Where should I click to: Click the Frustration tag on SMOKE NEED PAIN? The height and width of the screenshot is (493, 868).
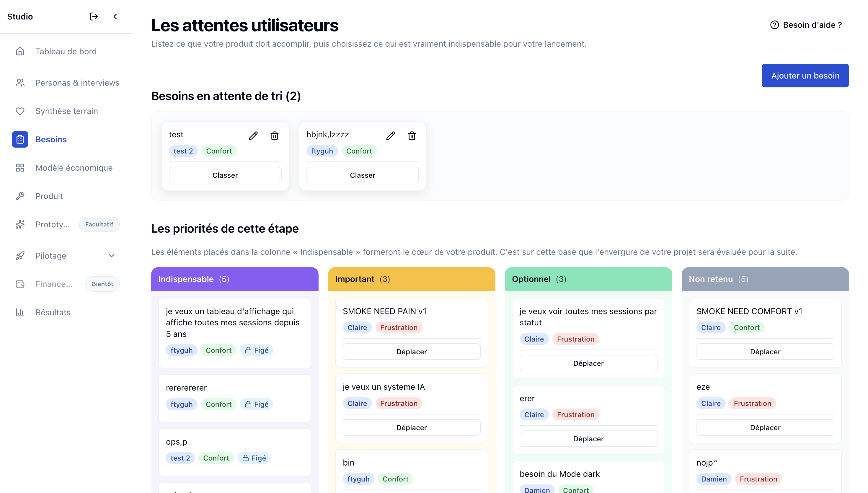tap(399, 327)
